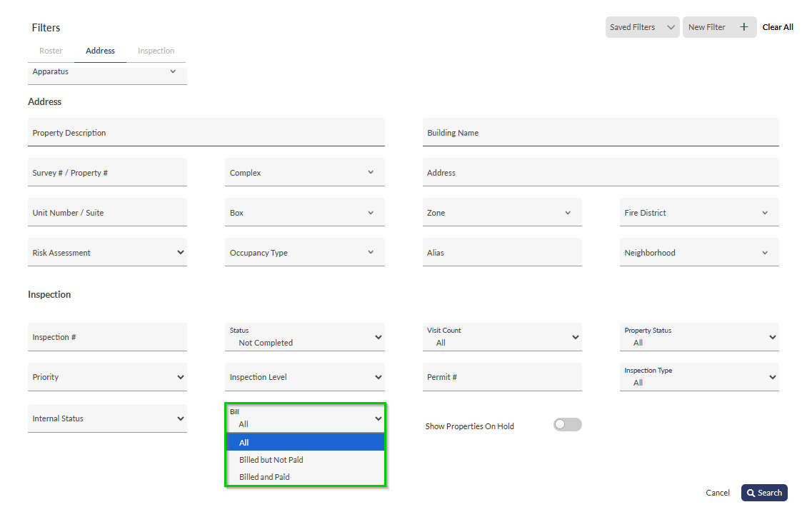Click the Building Name input field
The height and width of the screenshot is (517, 812).
pos(600,133)
